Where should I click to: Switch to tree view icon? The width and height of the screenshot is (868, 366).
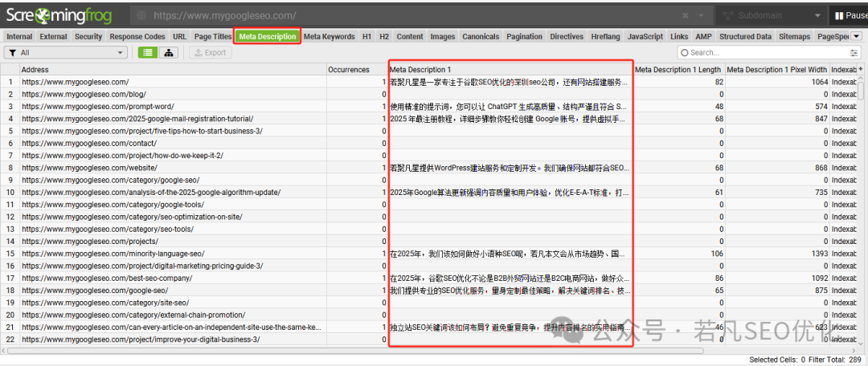(x=168, y=52)
